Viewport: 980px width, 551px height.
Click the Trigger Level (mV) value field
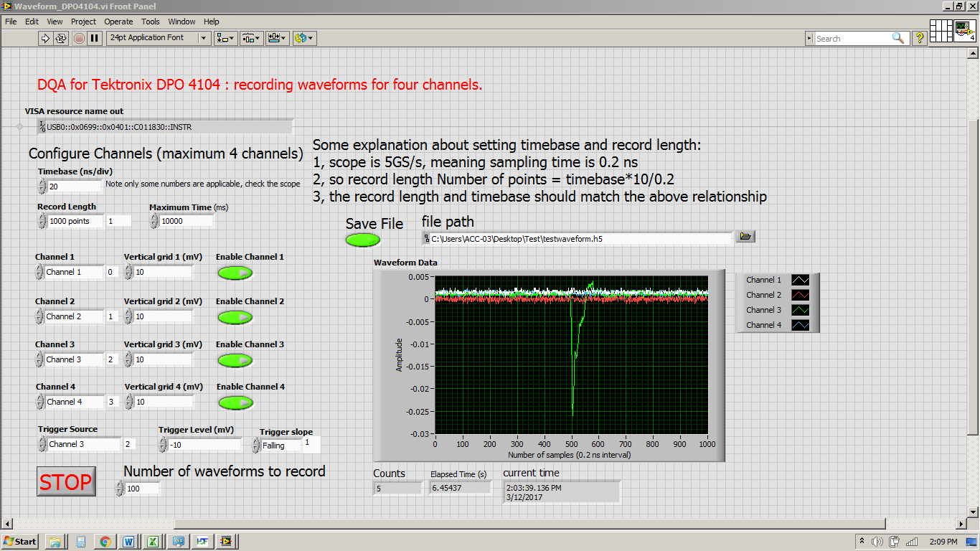(x=204, y=445)
